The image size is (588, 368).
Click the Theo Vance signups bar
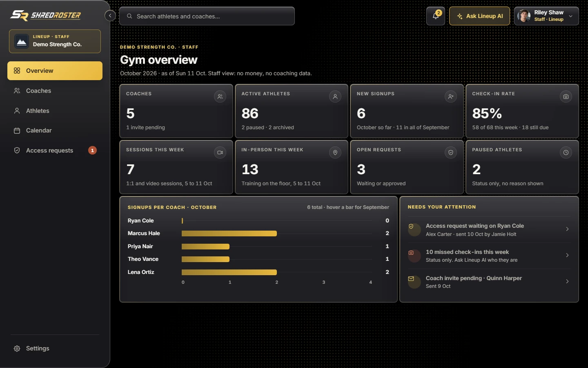[x=205, y=259]
